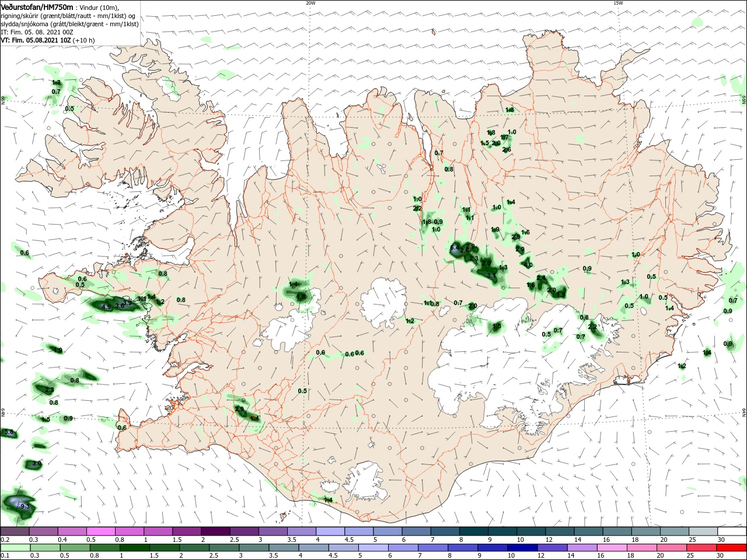
Task: Click the '64N' latitude label on the right edge
Action: (744, 412)
